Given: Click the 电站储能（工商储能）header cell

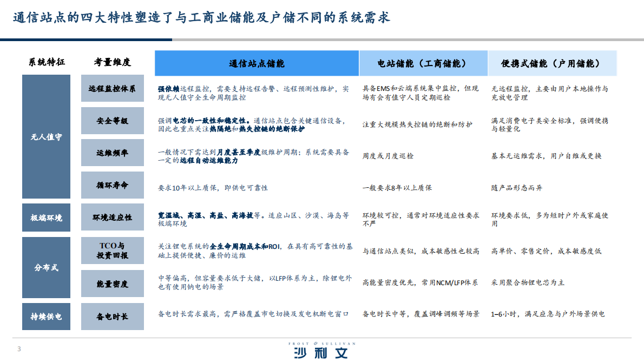Looking at the screenshot, I should (x=423, y=63).
